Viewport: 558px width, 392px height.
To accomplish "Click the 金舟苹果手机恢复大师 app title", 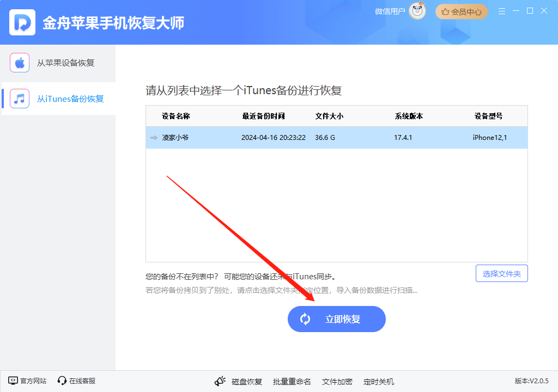I will (113, 23).
